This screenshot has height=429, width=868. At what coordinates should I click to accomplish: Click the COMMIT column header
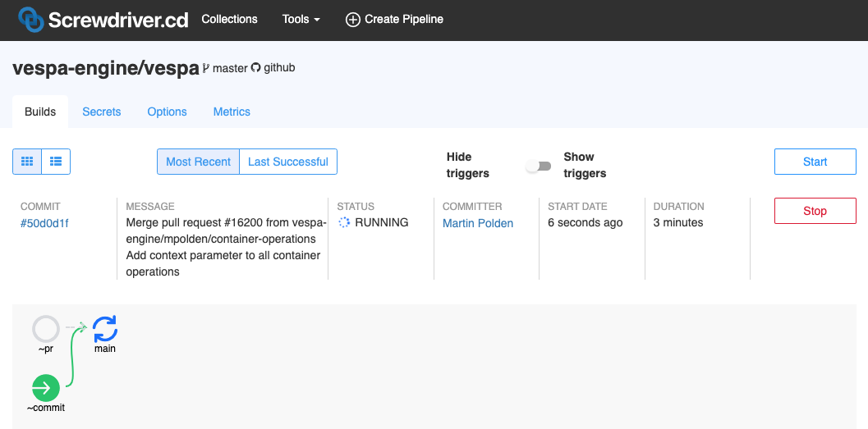pyautogui.click(x=40, y=206)
